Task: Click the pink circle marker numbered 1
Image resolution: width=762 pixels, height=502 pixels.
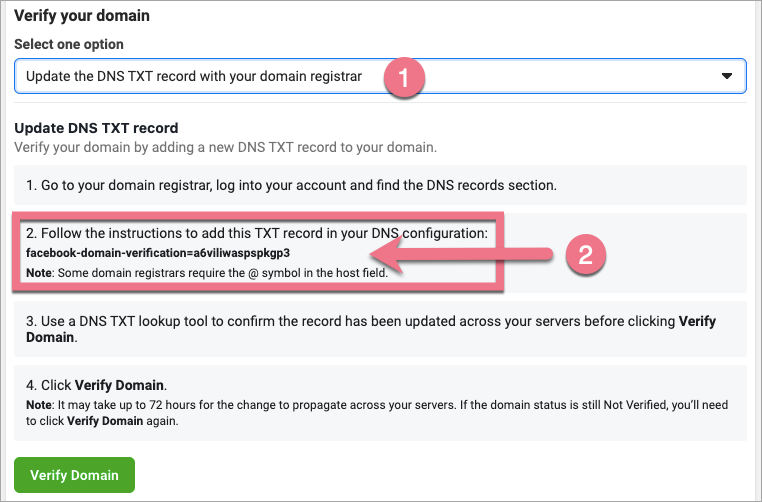Action: [x=402, y=78]
